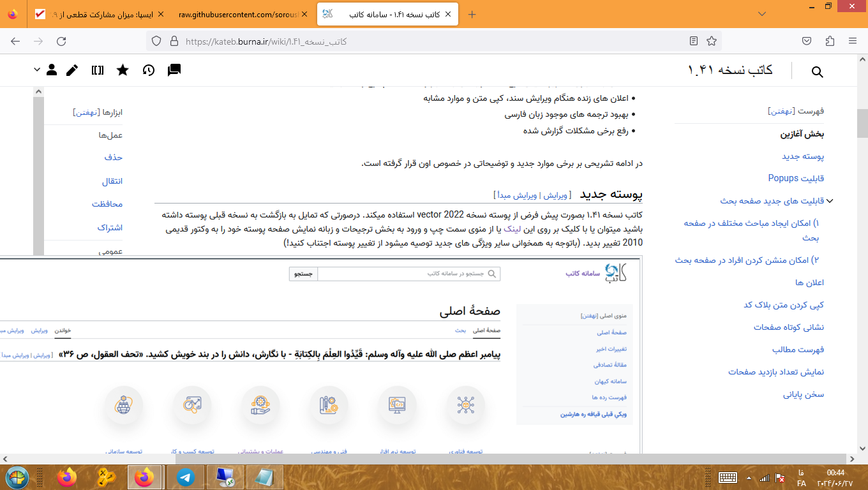
Task: Jump to سخن پایانی section
Action: coord(804,394)
